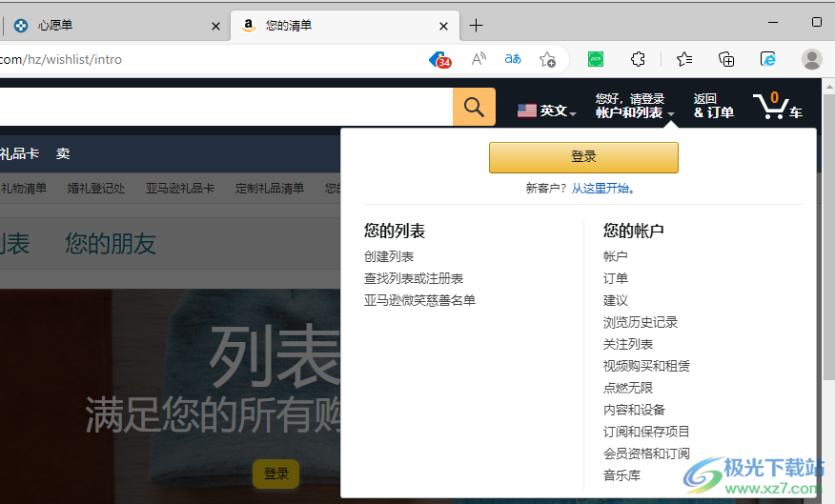Switch to the 您的清单 browser tab
This screenshot has height=504, width=835.
(x=345, y=25)
